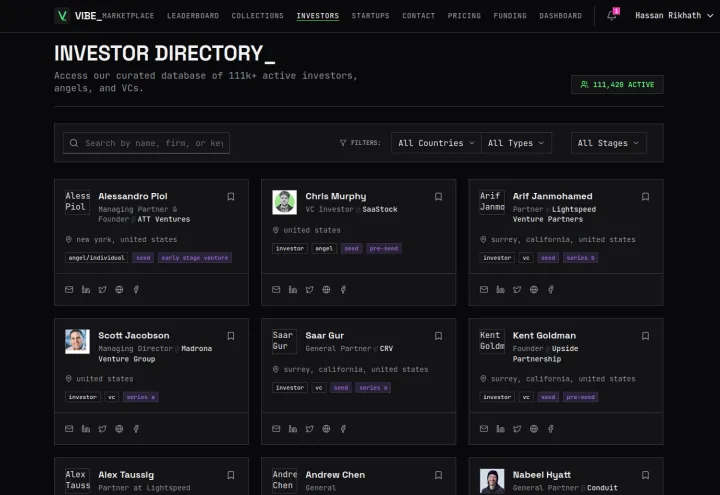Open the Collections nav item
720x495 pixels.
tap(258, 16)
